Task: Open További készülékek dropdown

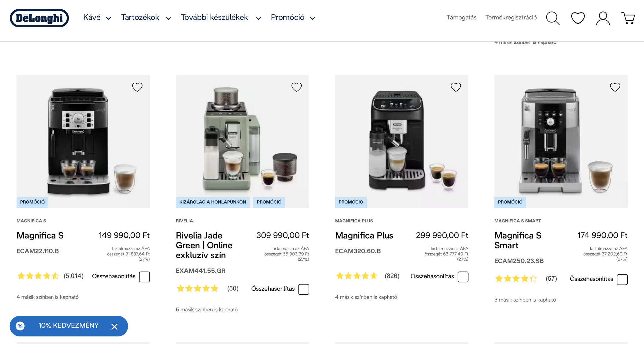Action: pyautogui.click(x=221, y=18)
